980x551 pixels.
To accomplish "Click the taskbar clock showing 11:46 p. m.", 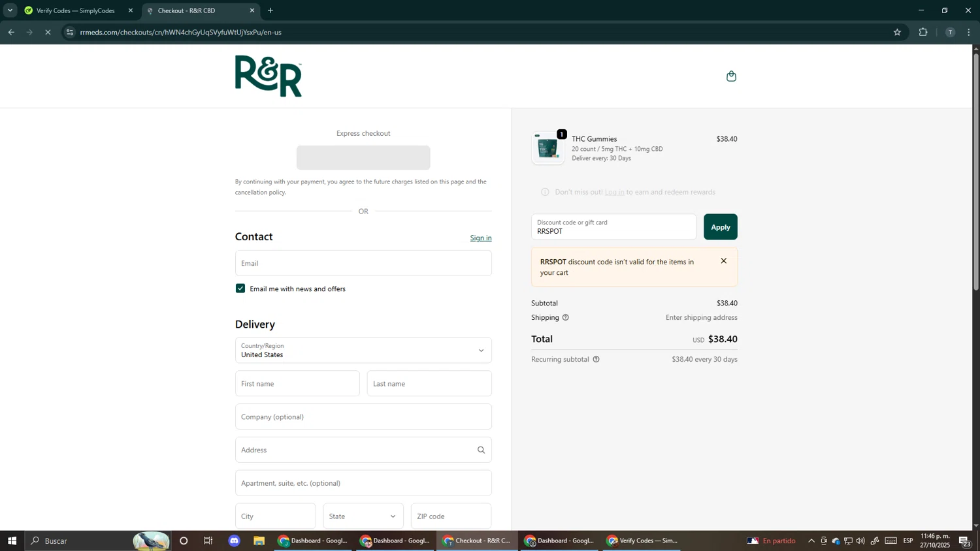I will click(936, 541).
